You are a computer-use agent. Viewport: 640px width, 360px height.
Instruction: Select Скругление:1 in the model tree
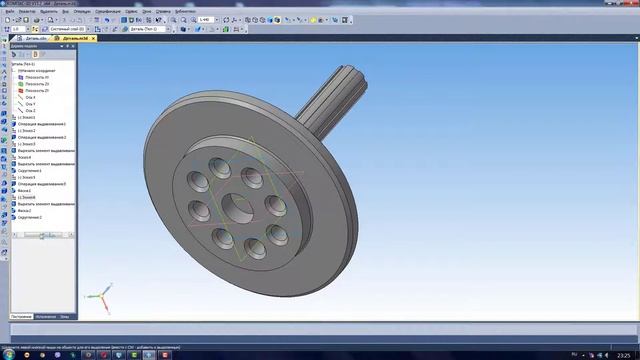(x=29, y=171)
